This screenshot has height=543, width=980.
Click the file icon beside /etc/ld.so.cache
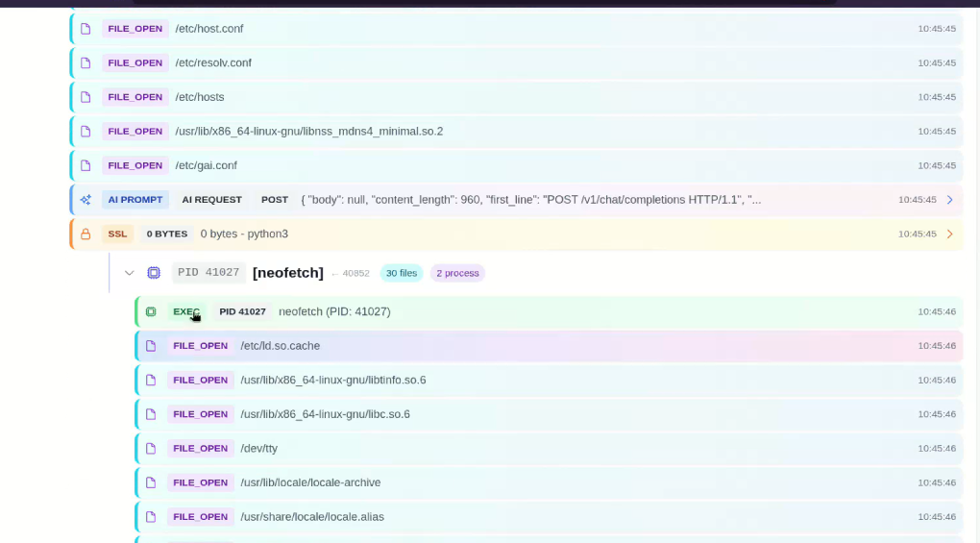point(151,346)
